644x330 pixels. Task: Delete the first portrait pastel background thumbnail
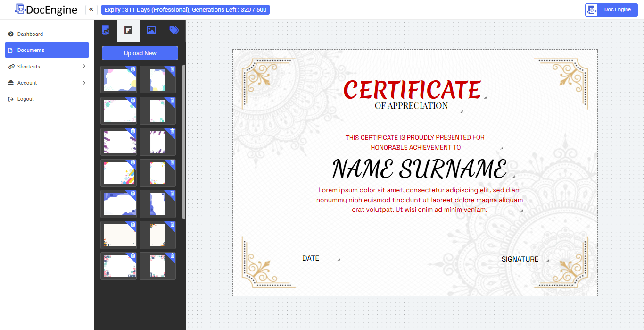pyautogui.click(x=172, y=69)
